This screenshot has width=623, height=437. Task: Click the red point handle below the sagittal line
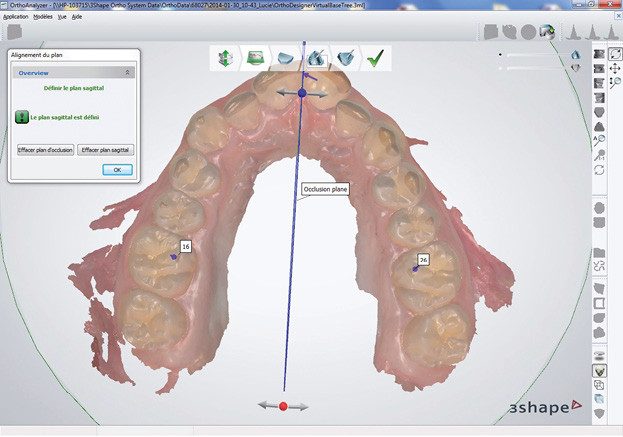[x=283, y=406]
